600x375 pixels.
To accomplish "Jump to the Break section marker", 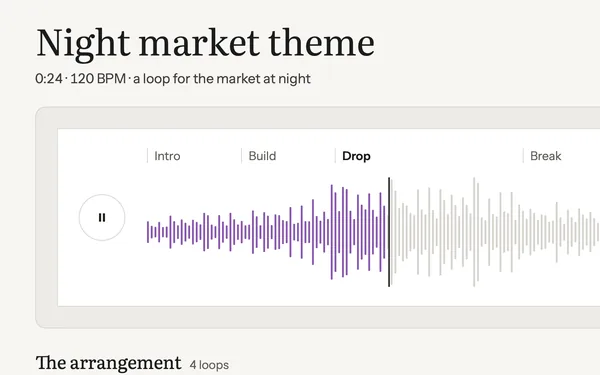I will click(546, 156).
